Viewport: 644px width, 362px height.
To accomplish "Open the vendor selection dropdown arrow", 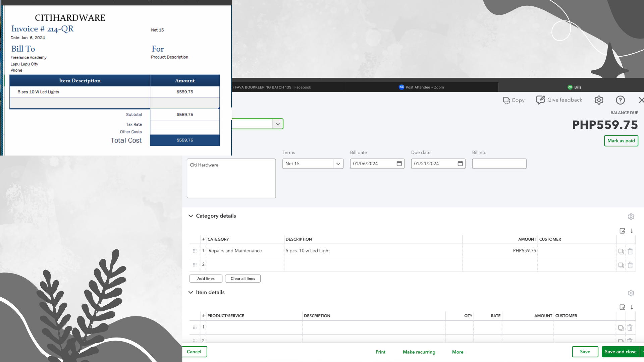I will (x=278, y=124).
